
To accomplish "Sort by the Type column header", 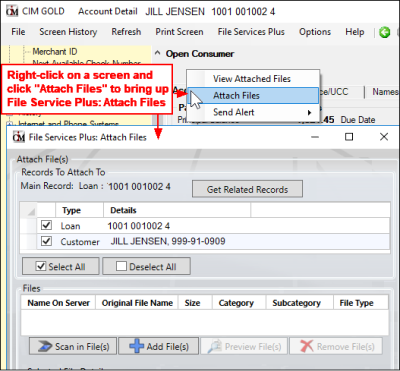I will tap(79, 210).
